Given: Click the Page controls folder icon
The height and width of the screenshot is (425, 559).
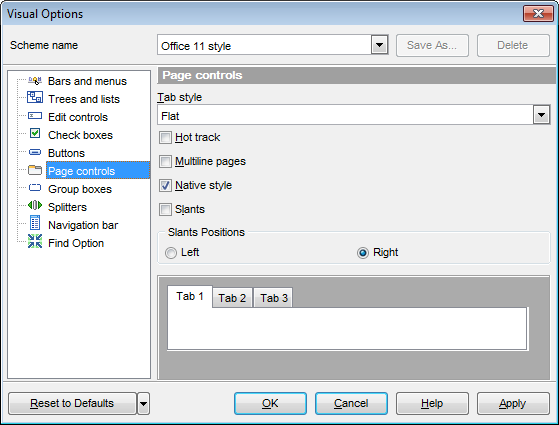Looking at the screenshot, I should click(x=35, y=170).
